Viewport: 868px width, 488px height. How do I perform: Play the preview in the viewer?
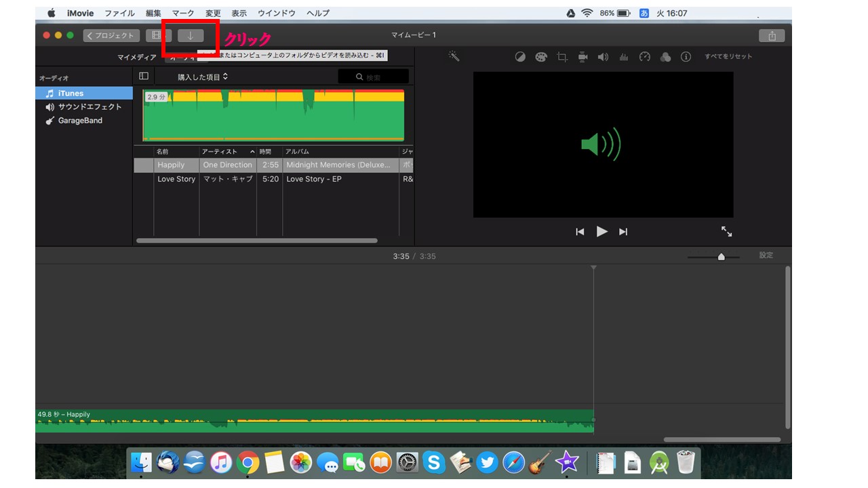[x=601, y=231]
